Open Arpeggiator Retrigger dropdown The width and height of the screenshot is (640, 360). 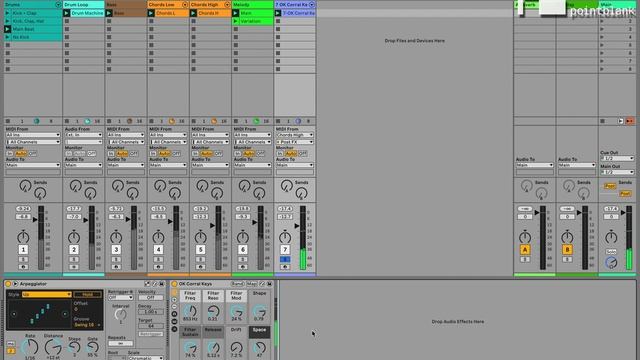pos(120,298)
